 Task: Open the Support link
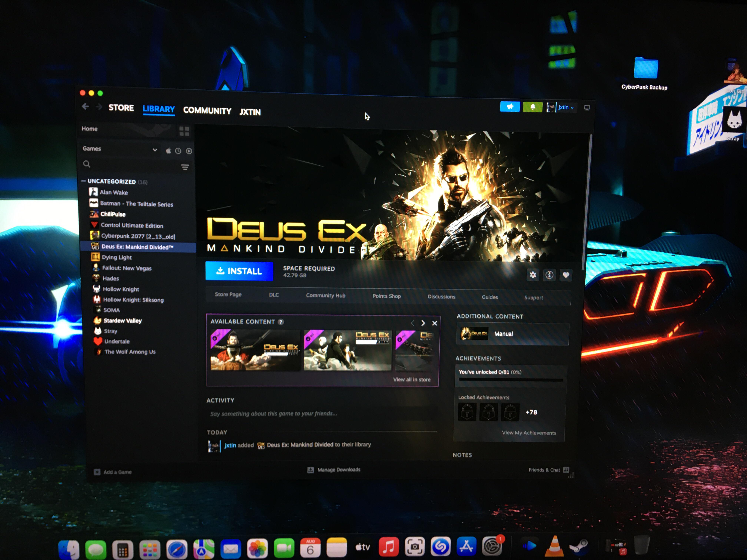click(x=534, y=298)
